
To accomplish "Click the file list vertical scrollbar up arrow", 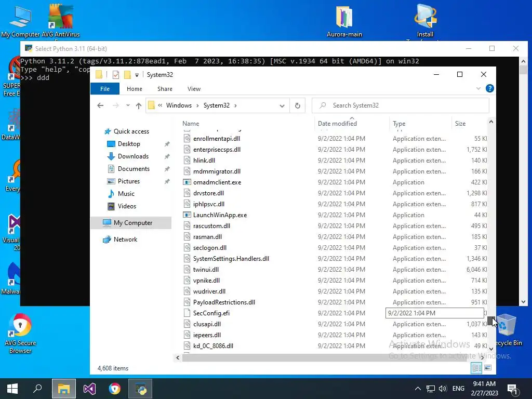I will tap(491, 122).
